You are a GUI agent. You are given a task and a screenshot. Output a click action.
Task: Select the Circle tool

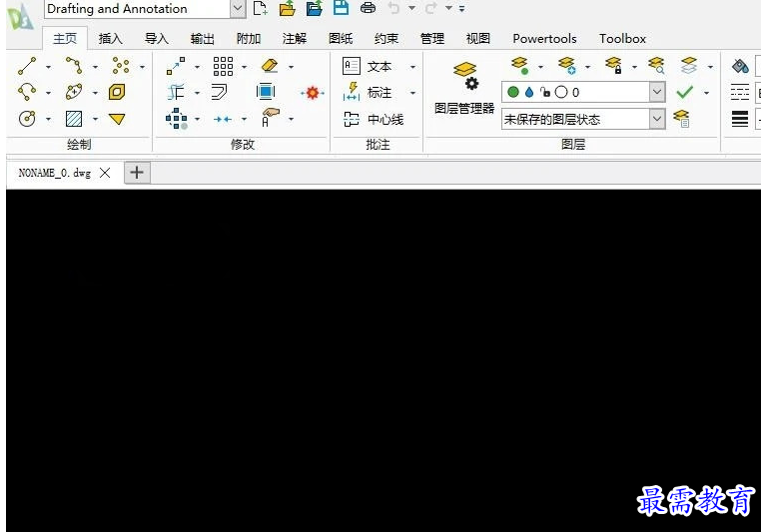point(27,119)
